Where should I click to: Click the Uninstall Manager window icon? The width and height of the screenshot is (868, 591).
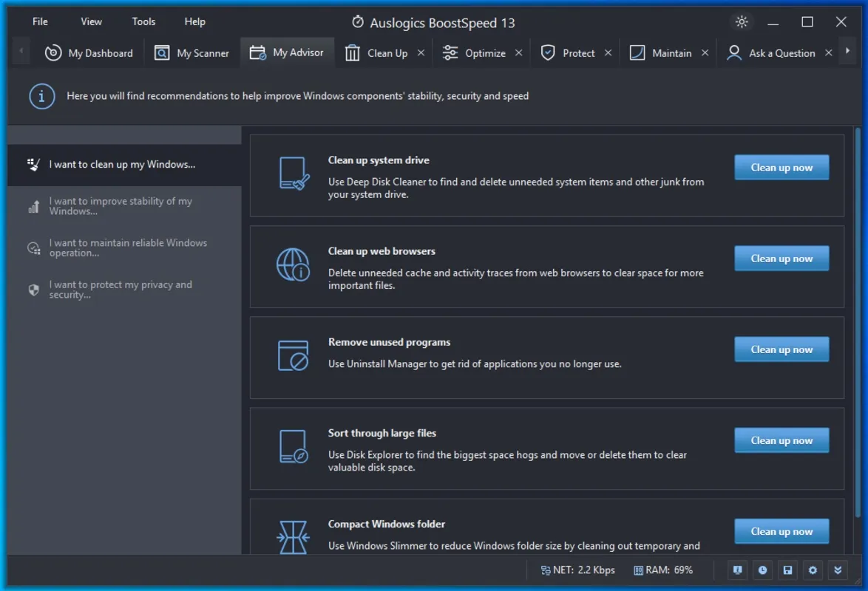[x=293, y=355]
